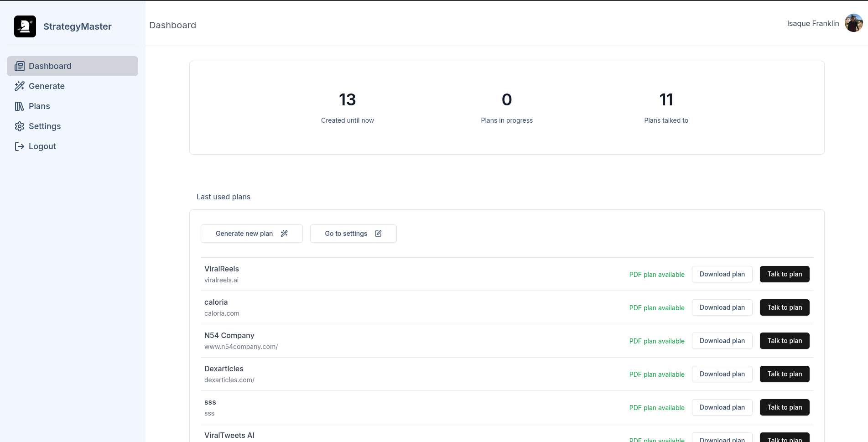This screenshot has height=442, width=868.
Task: Talk to plan for ViralReels
Action: 785,274
